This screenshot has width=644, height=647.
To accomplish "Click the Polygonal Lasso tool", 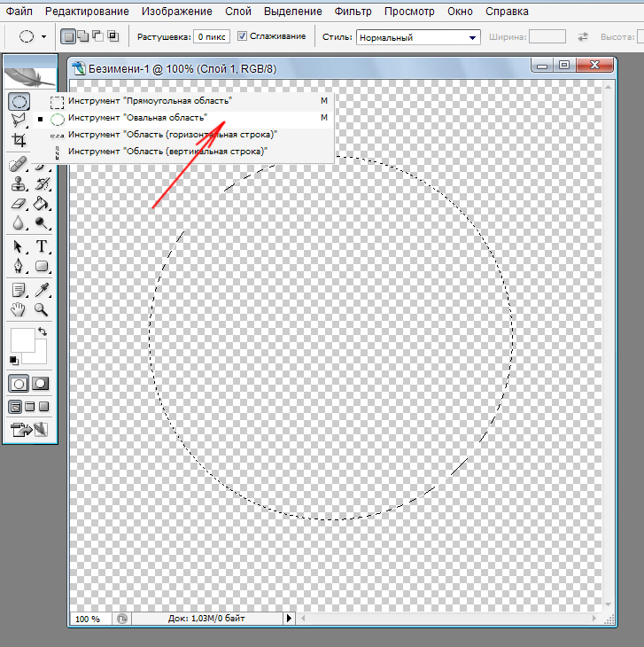I will point(19,121).
